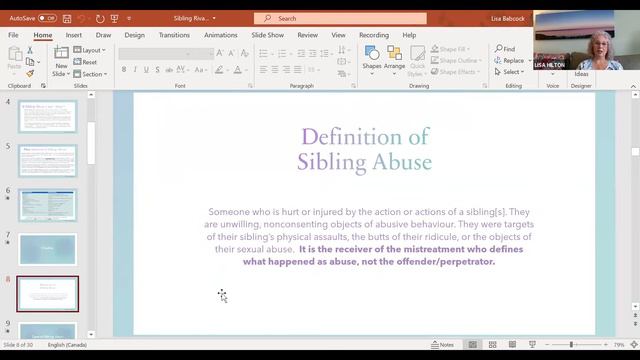
Task: Collapse the ribbon with chevron
Action: 633,86
